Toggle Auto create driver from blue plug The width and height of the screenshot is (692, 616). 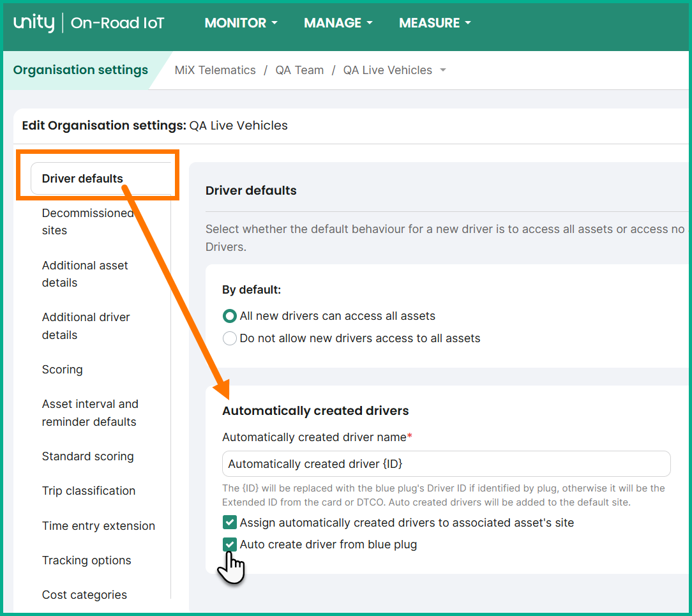(230, 545)
